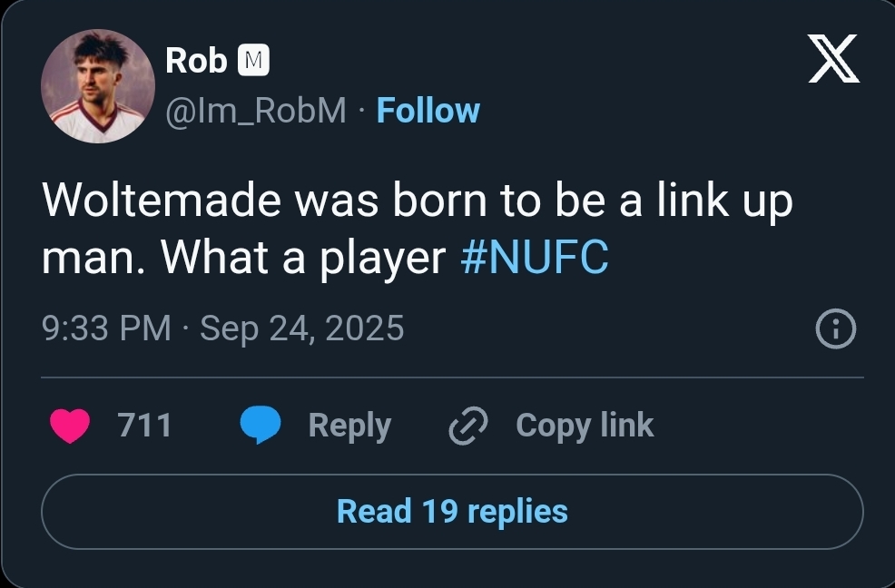Screen dimensions: 895x588
Task: Click the words 'What a player'
Action: [303, 258]
